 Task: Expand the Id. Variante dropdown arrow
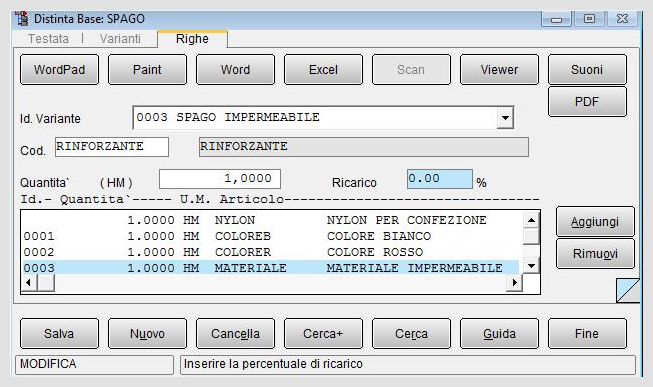point(505,117)
